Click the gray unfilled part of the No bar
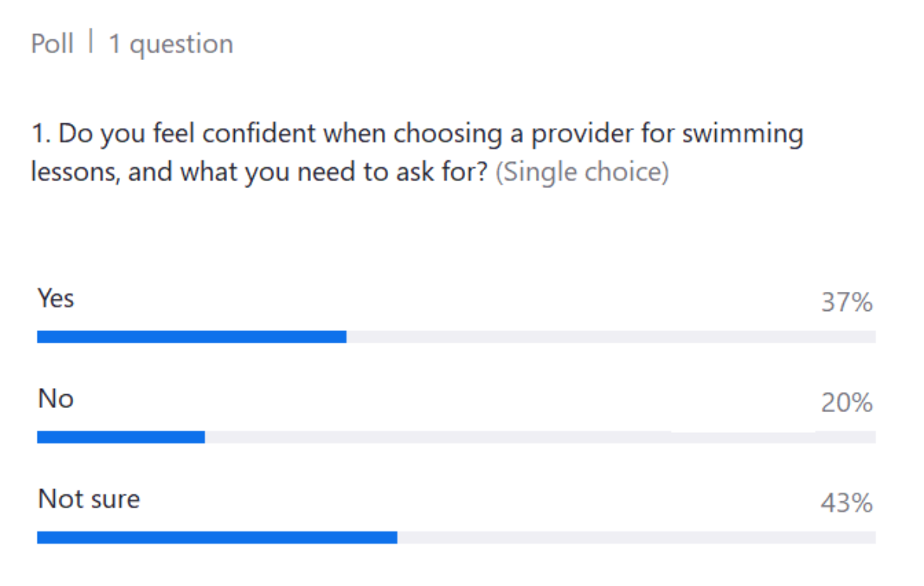 pyautogui.click(x=540, y=437)
